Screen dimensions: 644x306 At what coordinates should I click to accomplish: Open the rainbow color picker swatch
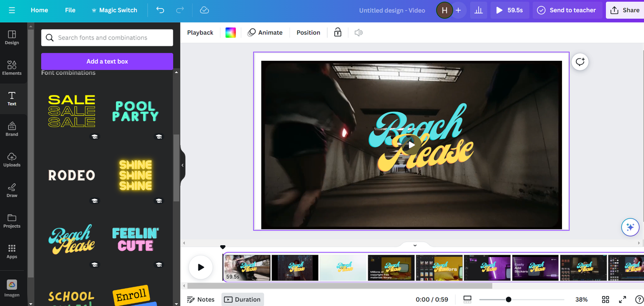click(x=230, y=33)
